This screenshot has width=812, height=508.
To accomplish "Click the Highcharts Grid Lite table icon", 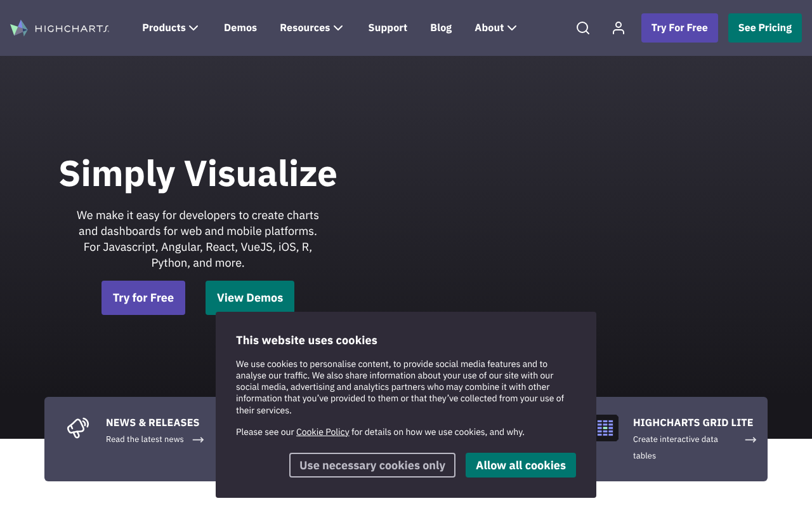I will (605, 427).
